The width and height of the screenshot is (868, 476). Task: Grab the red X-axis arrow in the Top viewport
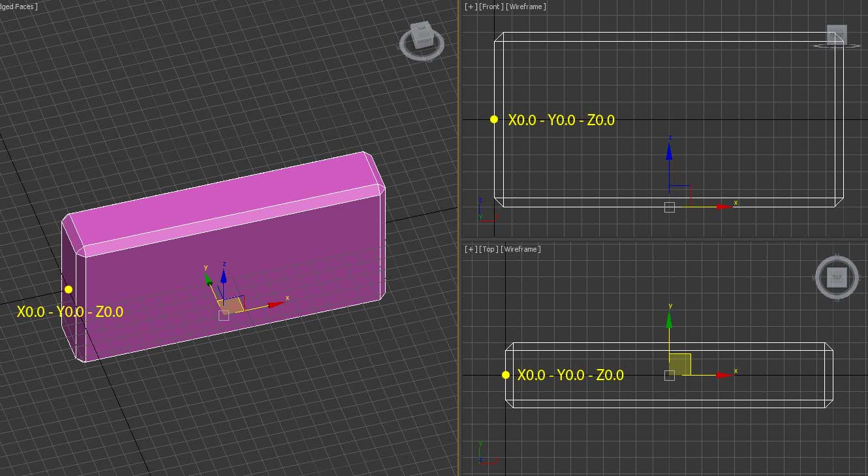(x=724, y=375)
